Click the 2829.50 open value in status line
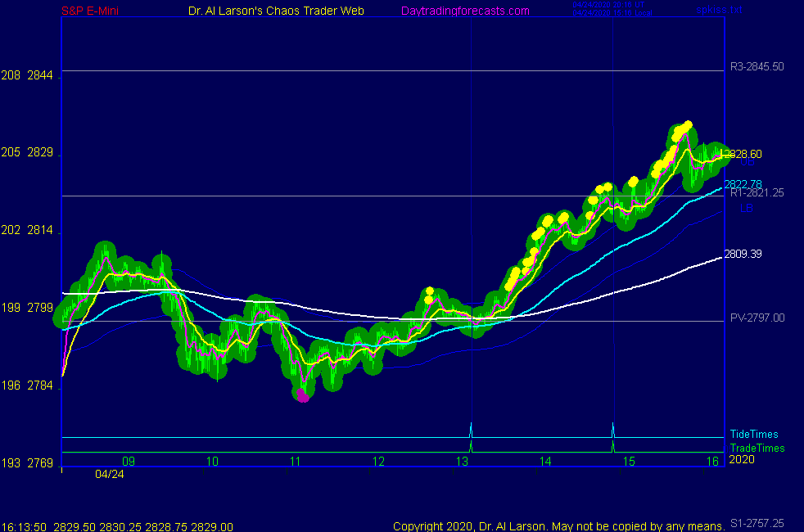 coord(75,527)
